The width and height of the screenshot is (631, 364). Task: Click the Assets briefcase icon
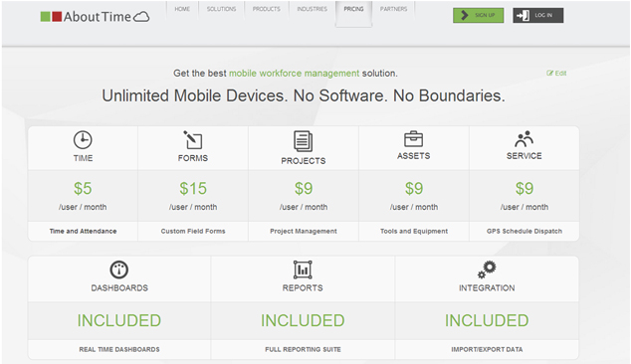(x=413, y=139)
